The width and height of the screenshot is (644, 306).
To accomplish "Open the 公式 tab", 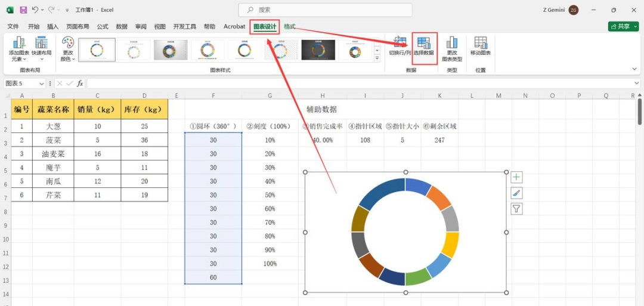I will (103, 26).
